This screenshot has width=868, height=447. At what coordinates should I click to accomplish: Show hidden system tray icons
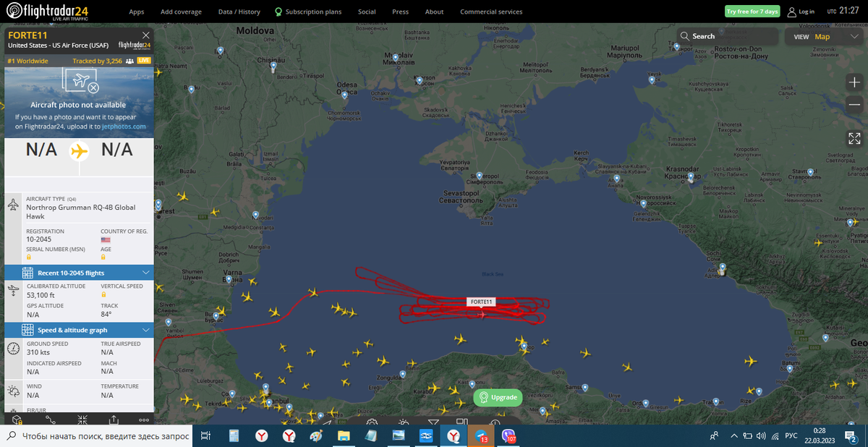click(733, 435)
